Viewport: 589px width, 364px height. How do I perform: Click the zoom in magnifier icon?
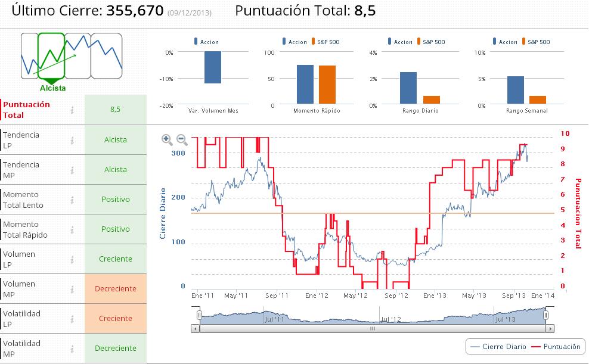coord(167,140)
